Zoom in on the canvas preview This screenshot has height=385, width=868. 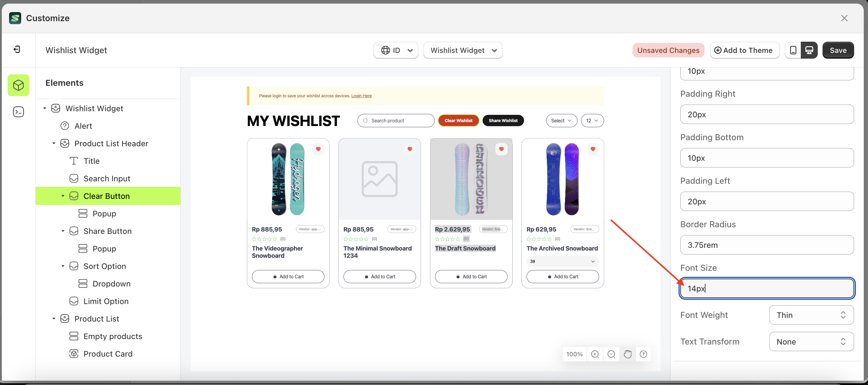595,354
